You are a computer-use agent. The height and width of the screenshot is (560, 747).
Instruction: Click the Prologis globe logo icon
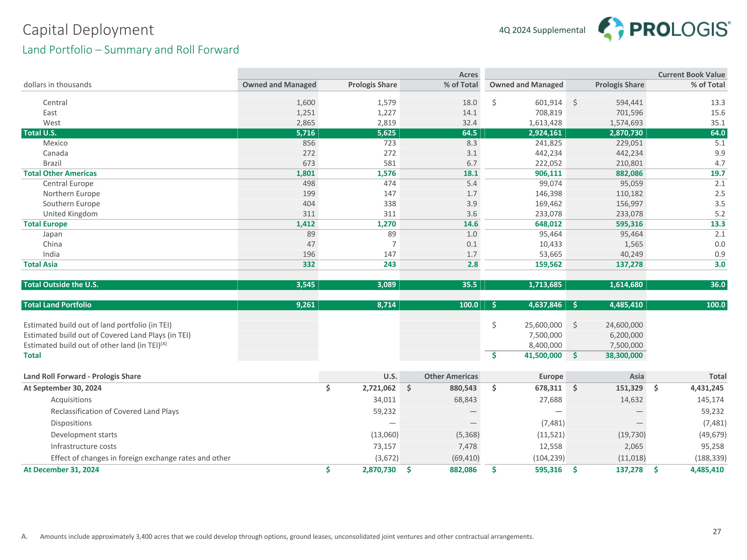[611, 29]
